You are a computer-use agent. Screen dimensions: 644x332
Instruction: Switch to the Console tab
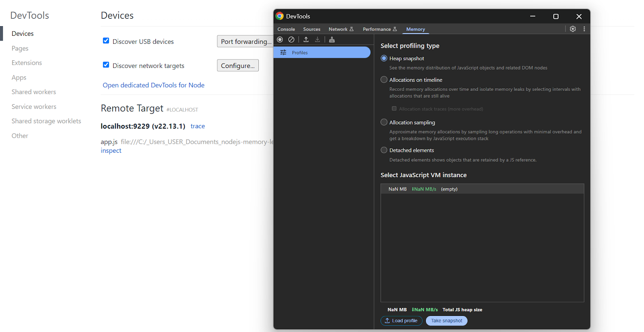(286, 29)
